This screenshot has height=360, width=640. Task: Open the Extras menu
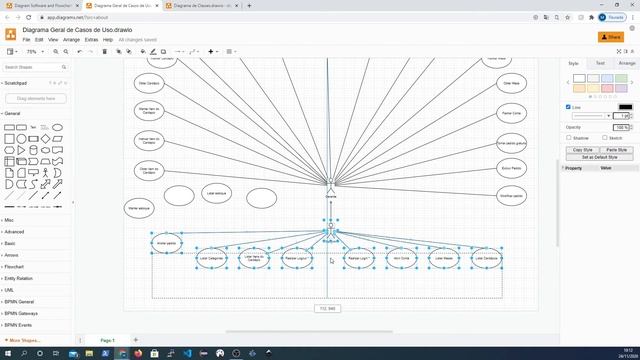click(x=91, y=40)
